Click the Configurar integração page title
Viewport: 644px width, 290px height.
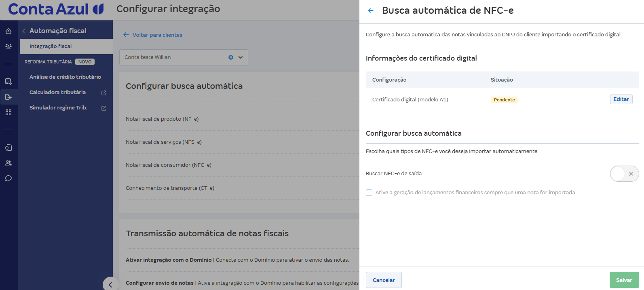tap(168, 9)
